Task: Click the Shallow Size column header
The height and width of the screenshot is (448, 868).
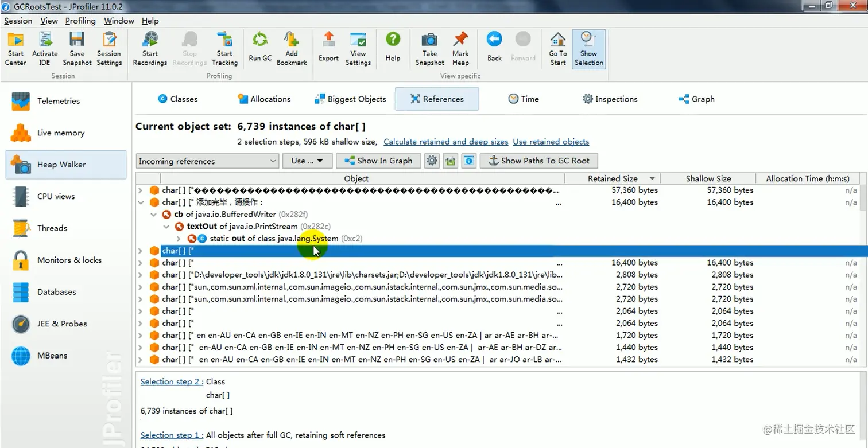Action: 708,178
